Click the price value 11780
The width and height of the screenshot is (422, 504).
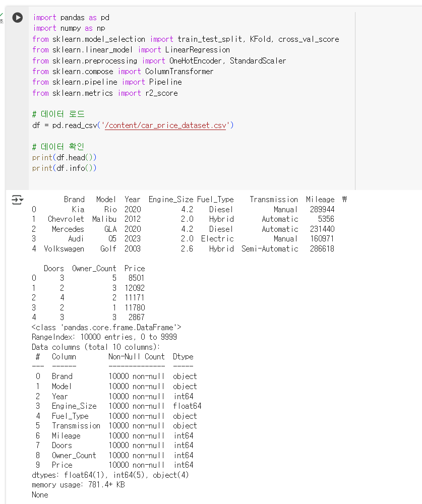coord(135,307)
